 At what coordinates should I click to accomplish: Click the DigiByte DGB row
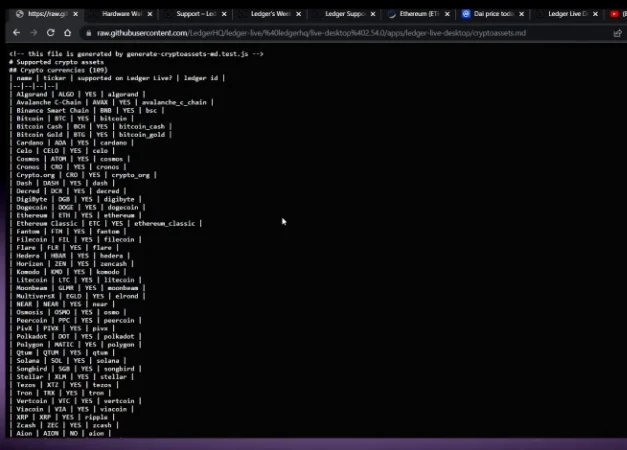point(76,199)
